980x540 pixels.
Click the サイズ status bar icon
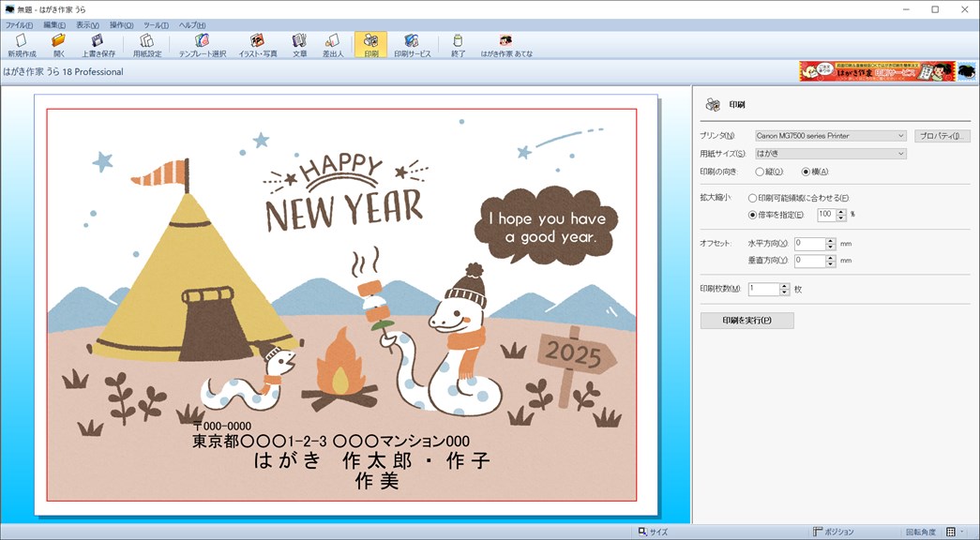point(642,532)
